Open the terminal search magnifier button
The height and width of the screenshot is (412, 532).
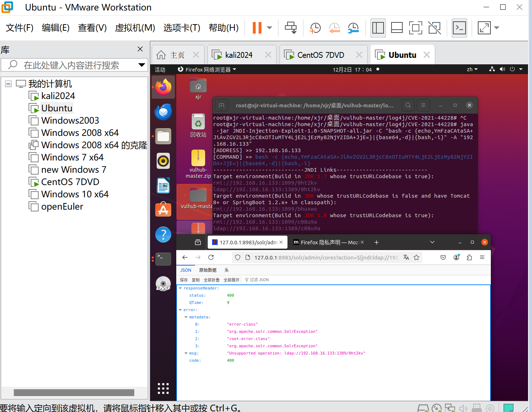[x=408, y=105]
